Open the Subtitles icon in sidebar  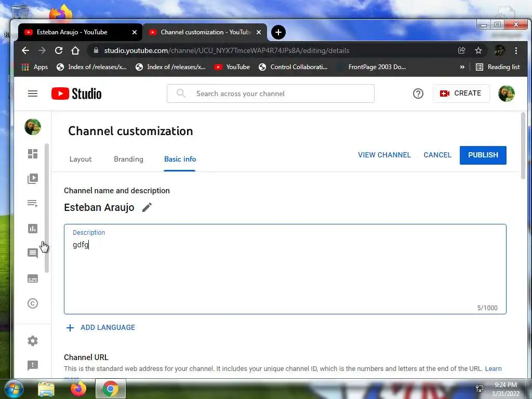click(x=33, y=278)
